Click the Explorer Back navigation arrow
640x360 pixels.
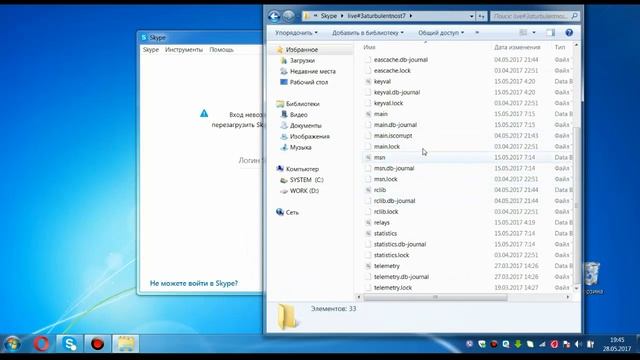click(x=274, y=16)
